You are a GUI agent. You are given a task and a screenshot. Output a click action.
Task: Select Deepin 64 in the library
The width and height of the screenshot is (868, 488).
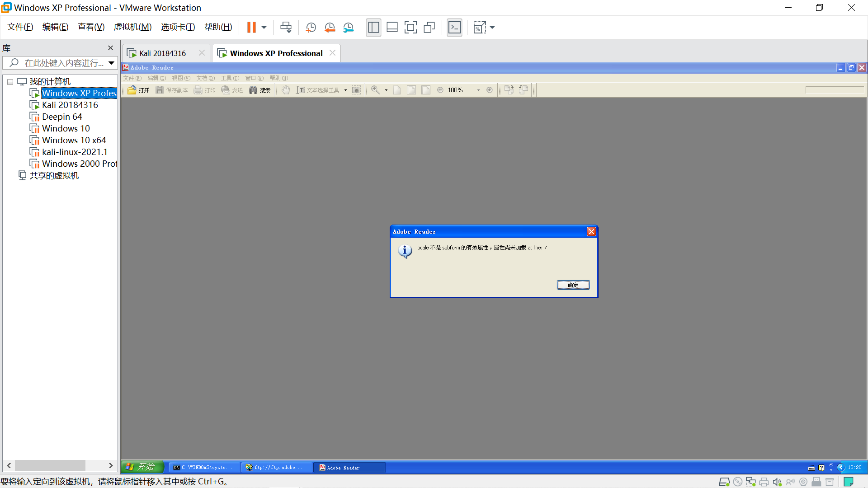click(x=62, y=117)
